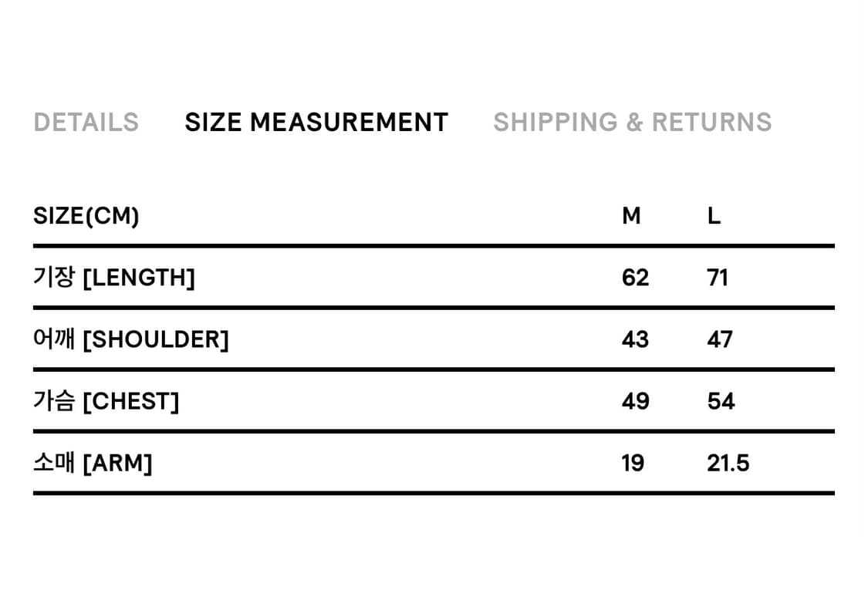This screenshot has width=868, height=597.
Task: Click the word MEASUREMENT in active tab
Action: [349, 123]
